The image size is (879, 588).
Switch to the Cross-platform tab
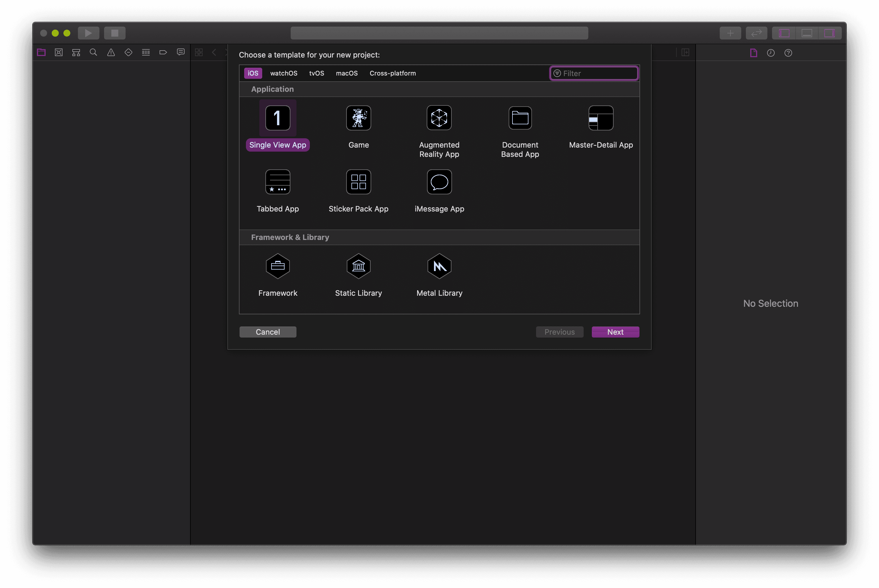click(x=392, y=73)
